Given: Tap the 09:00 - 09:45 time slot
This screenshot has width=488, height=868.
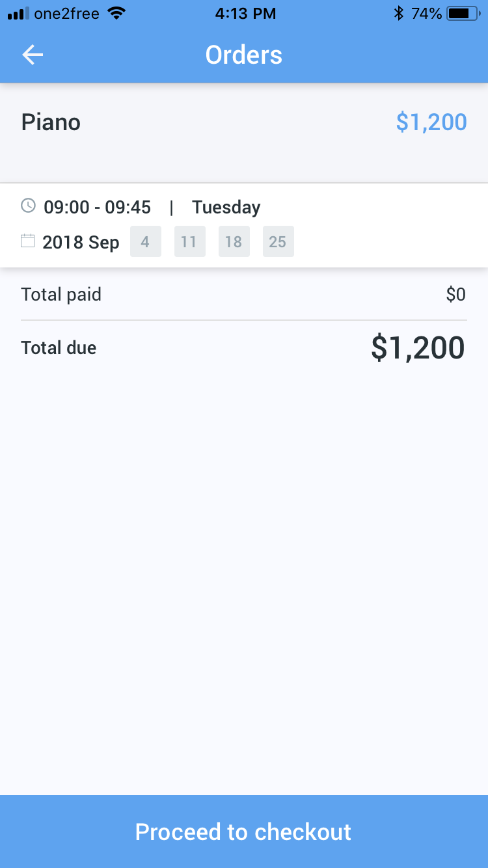Looking at the screenshot, I should (x=98, y=208).
